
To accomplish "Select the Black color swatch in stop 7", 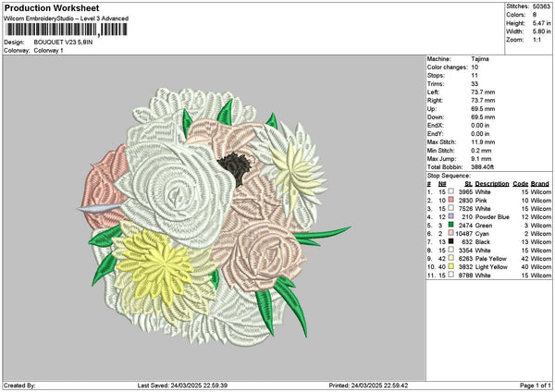I will (451, 241).
